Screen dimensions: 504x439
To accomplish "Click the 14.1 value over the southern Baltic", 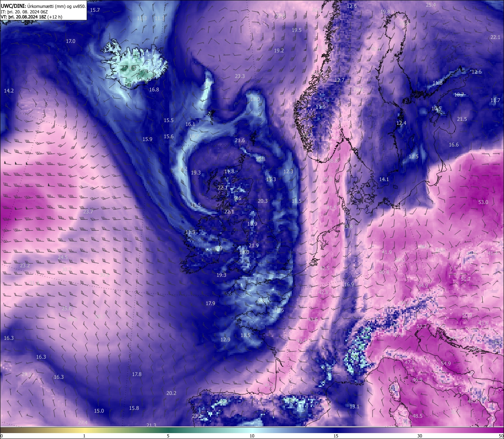I will [384, 180].
